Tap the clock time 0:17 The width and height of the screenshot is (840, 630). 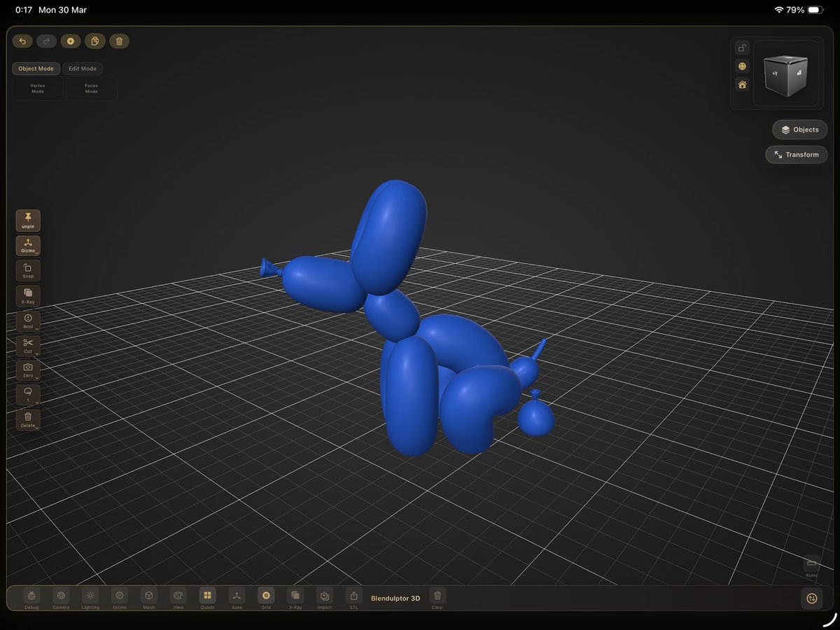pos(24,10)
